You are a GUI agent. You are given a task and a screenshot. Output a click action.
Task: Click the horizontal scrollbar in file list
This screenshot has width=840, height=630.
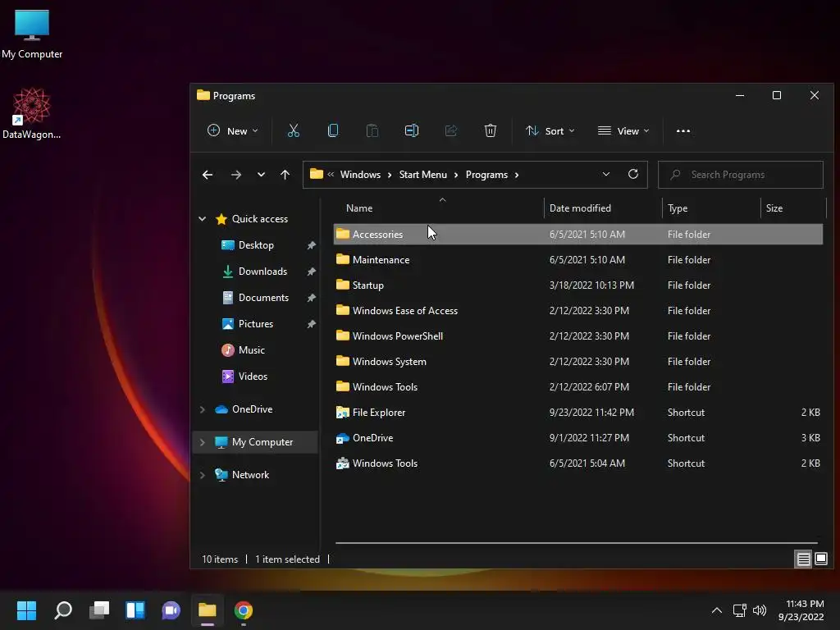coord(577,543)
